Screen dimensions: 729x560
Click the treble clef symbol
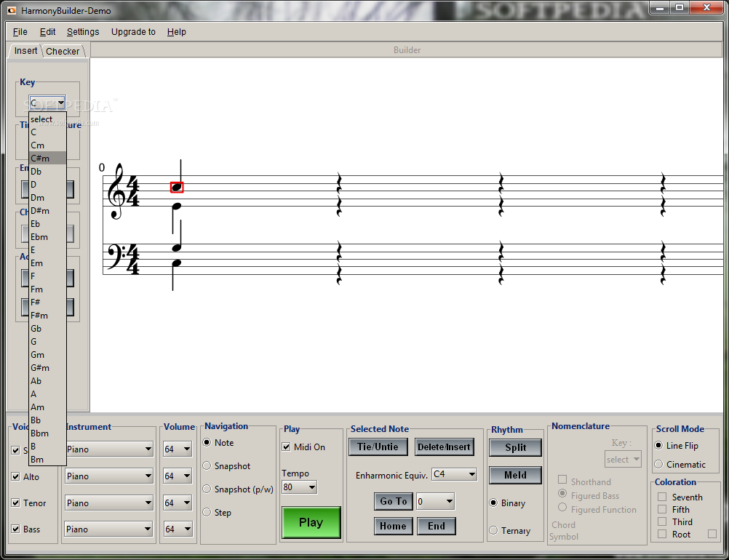[x=116, y=191]
